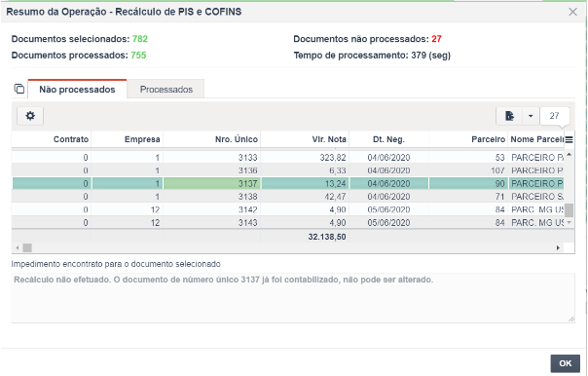Open grid settings gear icon

30,116
